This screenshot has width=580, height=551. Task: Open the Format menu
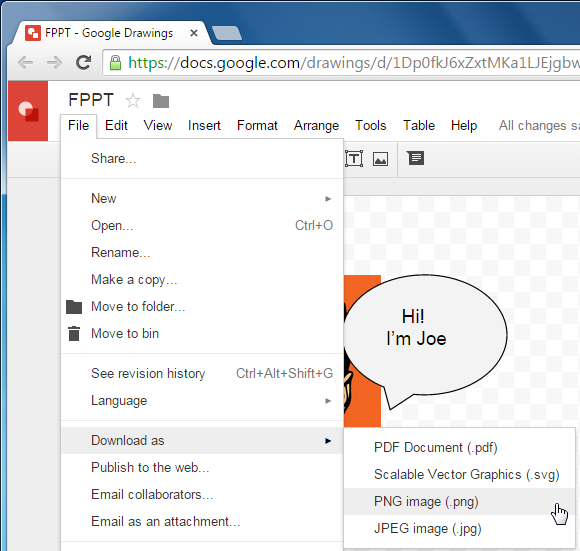(257, 126)
